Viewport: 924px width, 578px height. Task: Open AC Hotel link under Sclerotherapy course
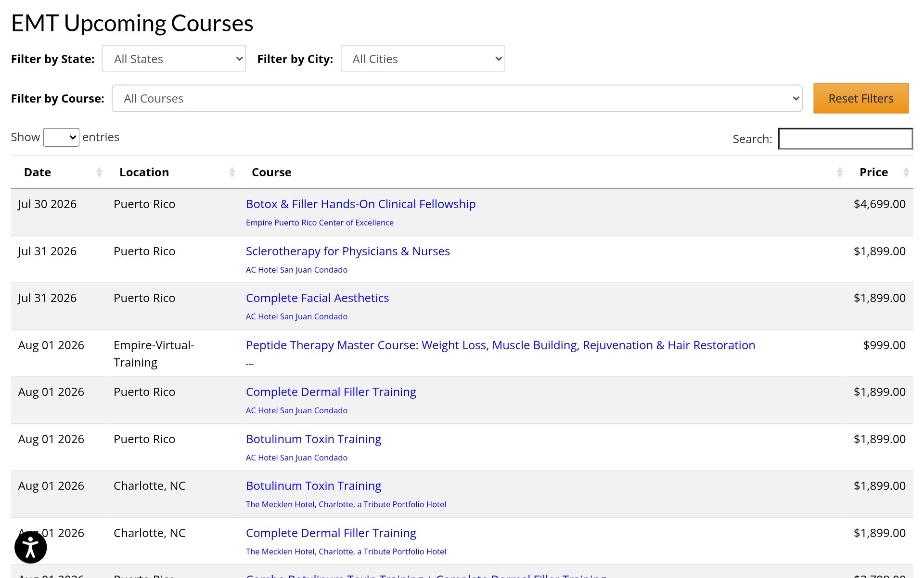tap(296, 270)
